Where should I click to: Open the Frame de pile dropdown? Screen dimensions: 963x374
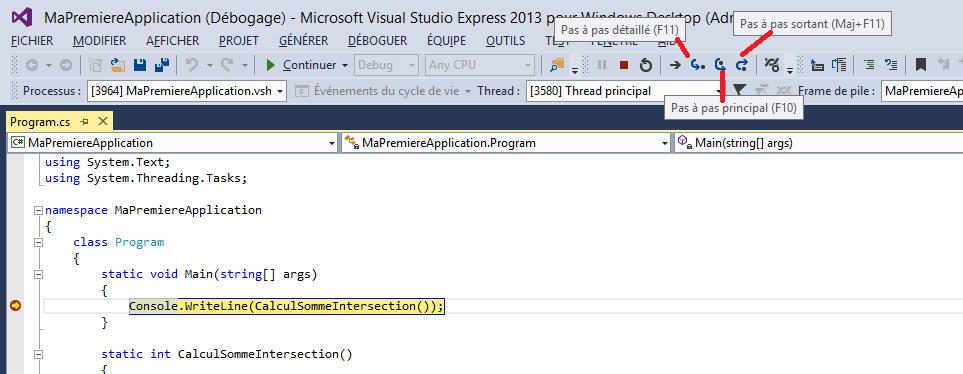(921, 91)
